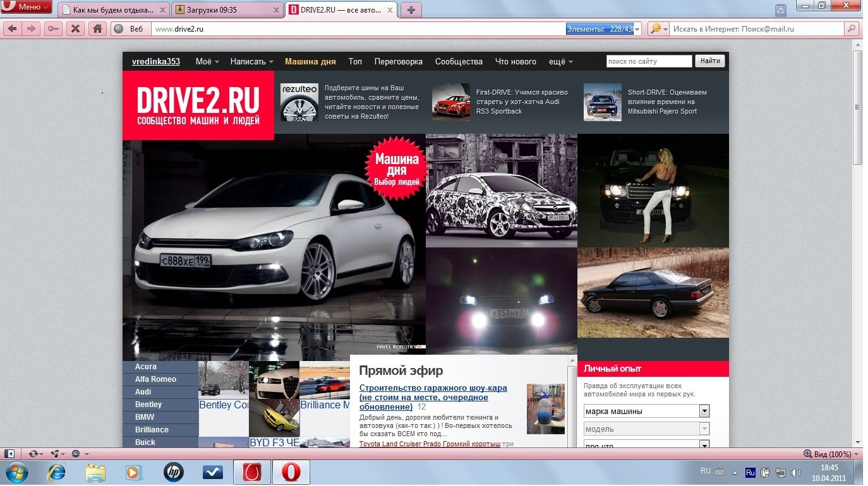This screenshot has height=486, width=868.
Task: Stop page loading with the X button
Action: click(75, 28)
